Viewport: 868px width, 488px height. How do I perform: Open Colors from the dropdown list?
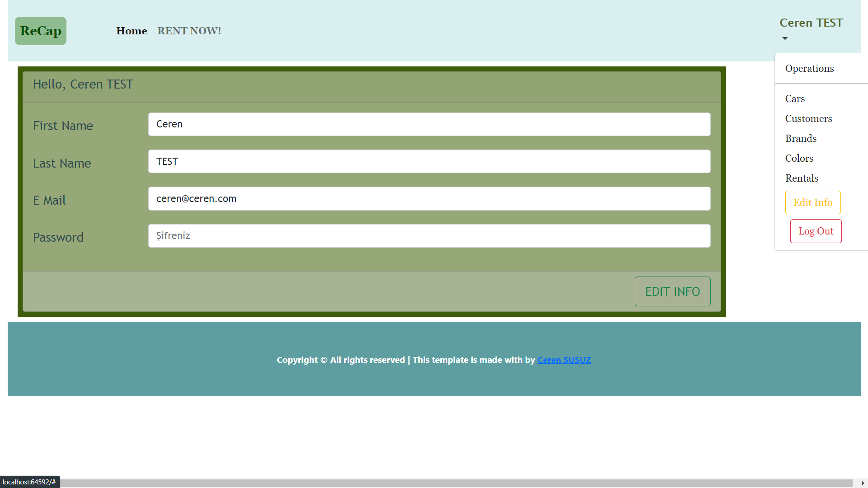(799, 158)
